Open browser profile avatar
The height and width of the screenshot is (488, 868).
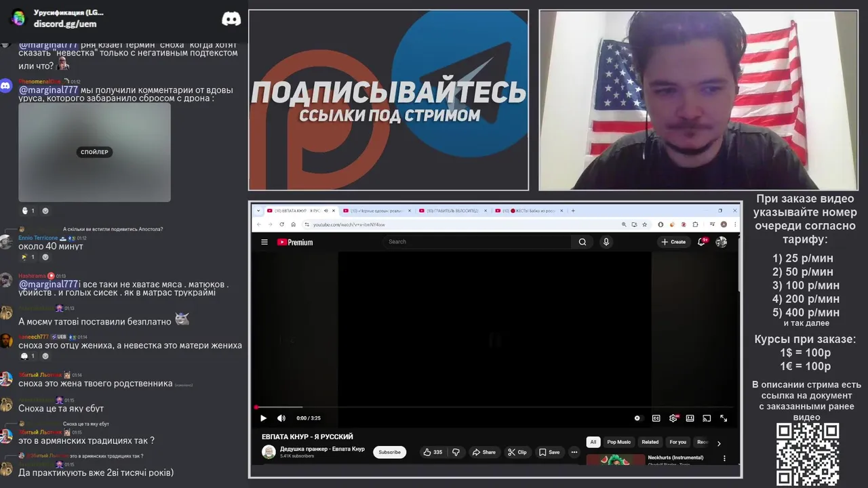(724, 224)
